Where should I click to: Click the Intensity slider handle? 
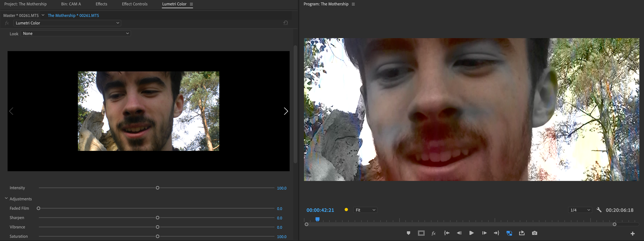tap(158, 188)
